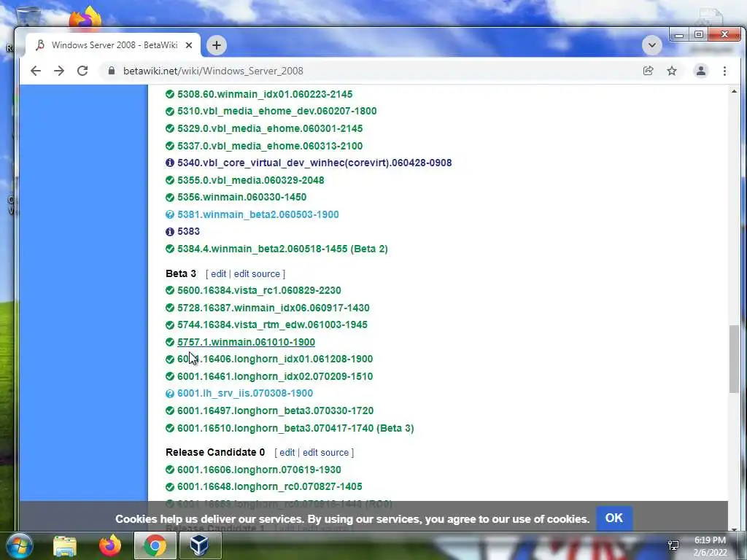The height and width of the screenshot is (560, 747).
Task: Click green check icon beside build 5308.60
Action: pyautogui.click(x=169, y=94)
